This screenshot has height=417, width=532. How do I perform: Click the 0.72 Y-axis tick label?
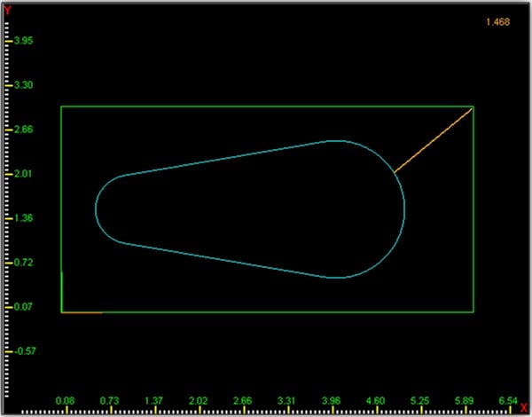click(x=23, y=263)
